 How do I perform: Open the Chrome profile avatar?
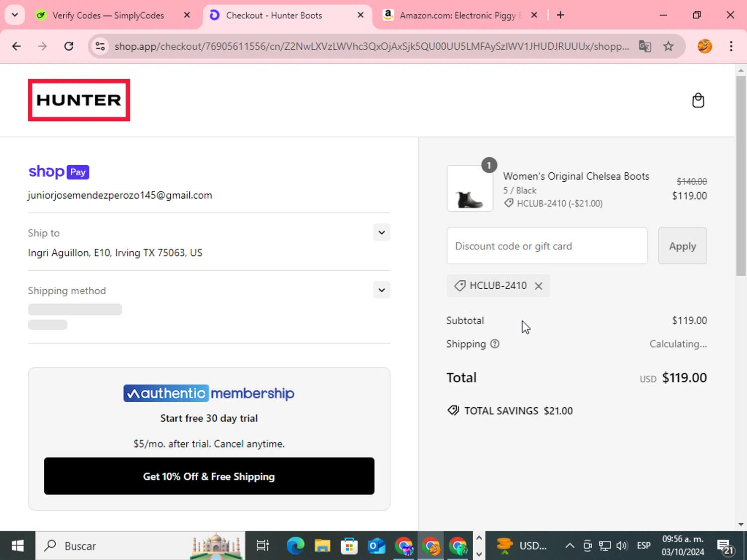pos(705,46)
